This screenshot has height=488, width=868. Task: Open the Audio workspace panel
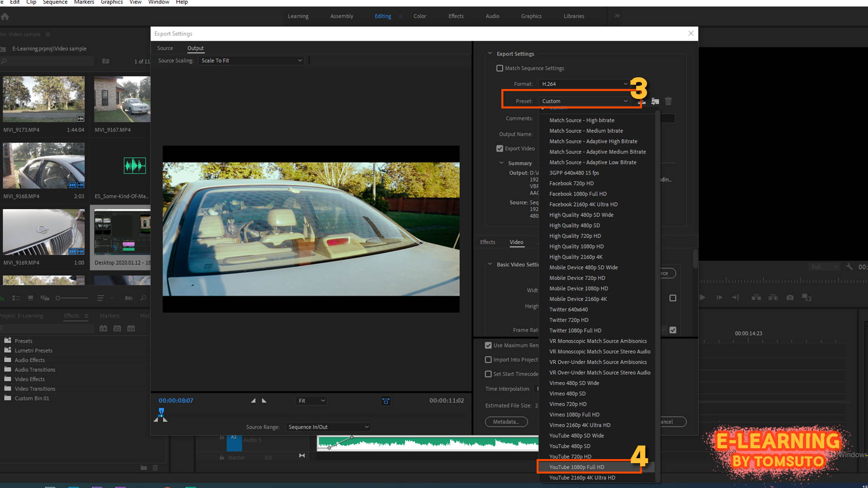click(x=492, y=16)
